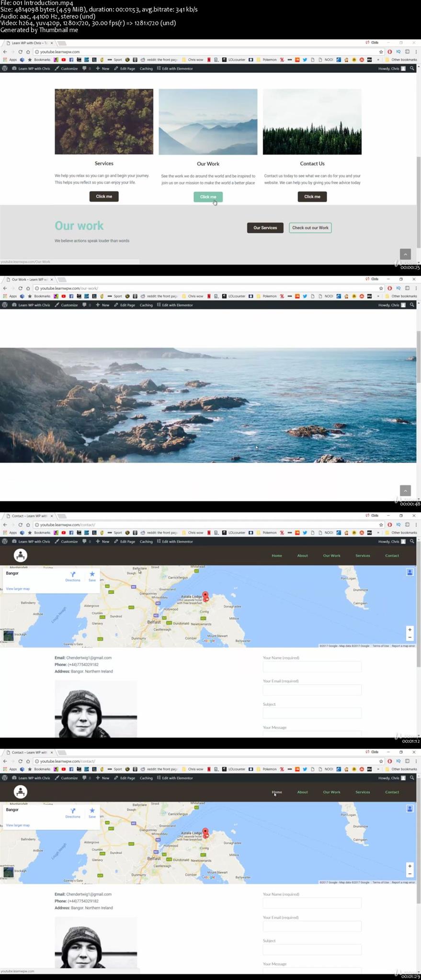This screenshot has height=980, width=421.
Task: Click the page scrollbar thumb in the our-work frame
Action: pos(419,356)
